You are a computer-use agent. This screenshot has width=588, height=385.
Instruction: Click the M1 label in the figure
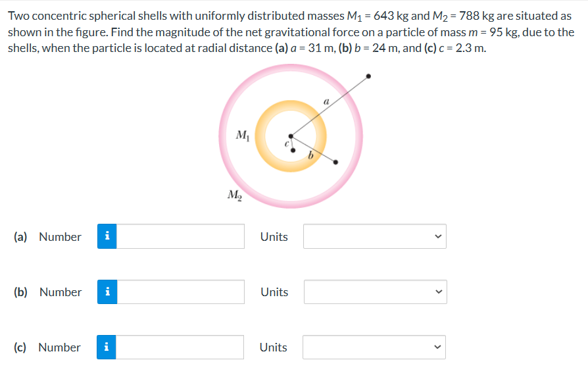coord(243,136)
